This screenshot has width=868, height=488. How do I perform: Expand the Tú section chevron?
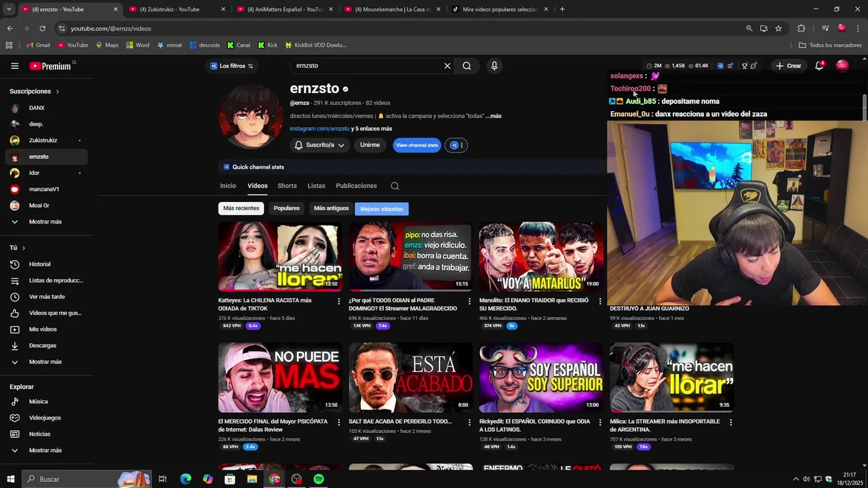tap(23, 248)
